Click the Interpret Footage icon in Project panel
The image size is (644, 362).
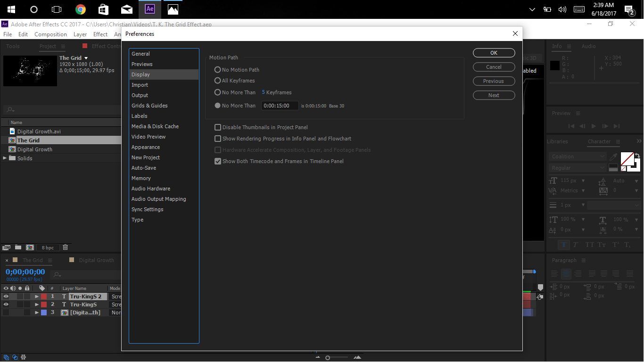point(6,247)
